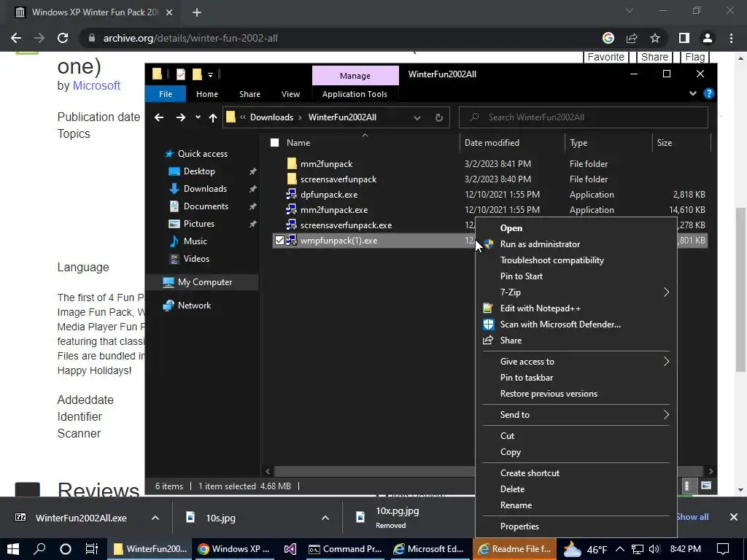Select Network in navigation pane
The height and width of the screenshot is (560, 747).
[x=194, y=306]
